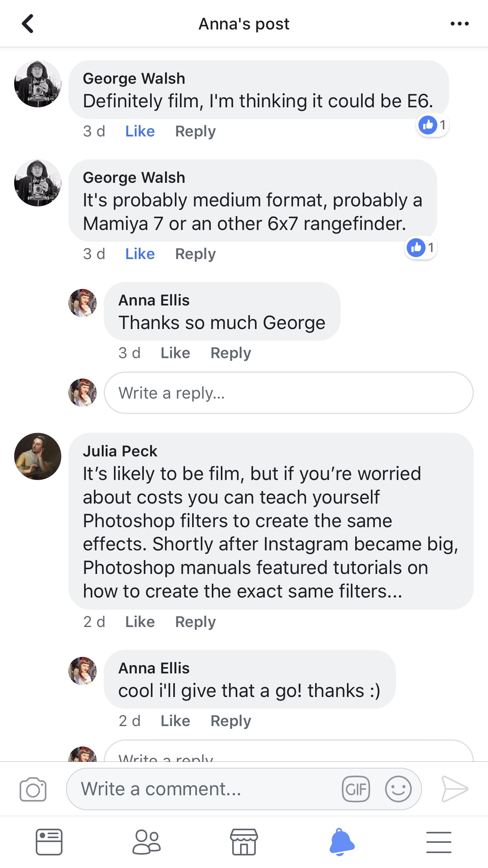Unlike George's Mamiya 7 comment
This screenshot has height=868, width=488.
pyautogui.click(x=140, y=254)
